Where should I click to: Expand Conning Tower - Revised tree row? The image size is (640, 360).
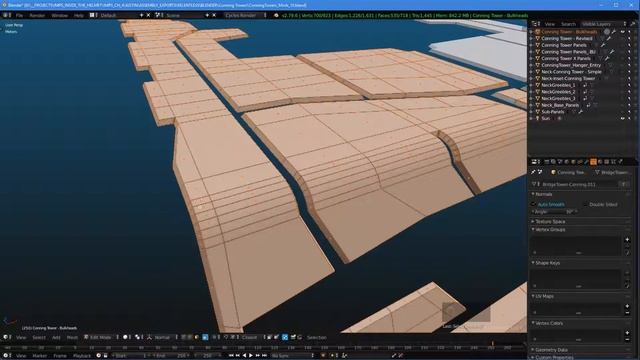point(531,38)
